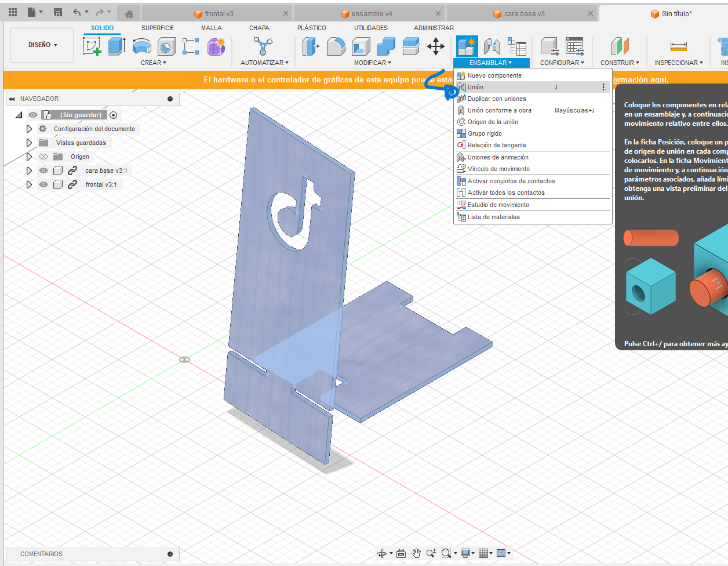
Task: Click the save icon in the top bar
Action: pyautogui.click(x=57, y=12)
